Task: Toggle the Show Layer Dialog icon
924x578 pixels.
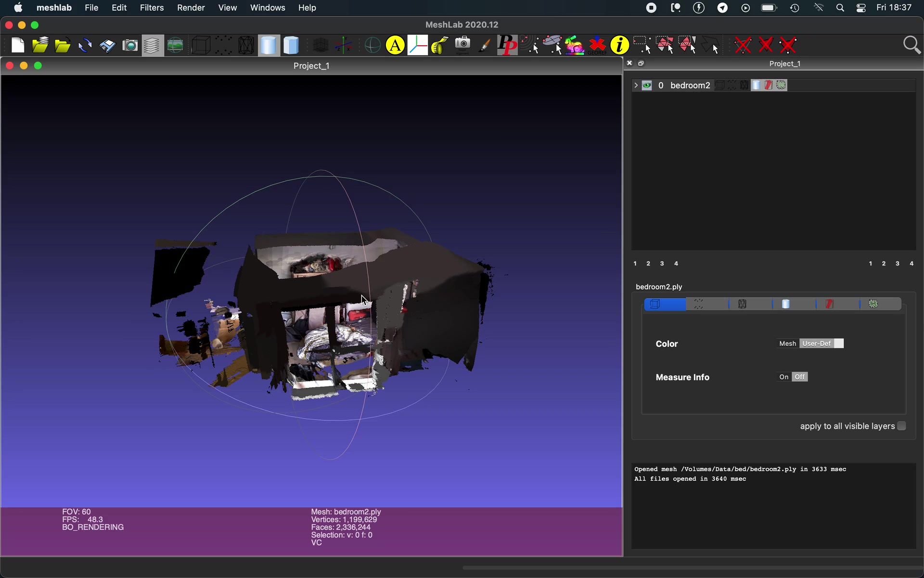Action: [x=153, y=46]
